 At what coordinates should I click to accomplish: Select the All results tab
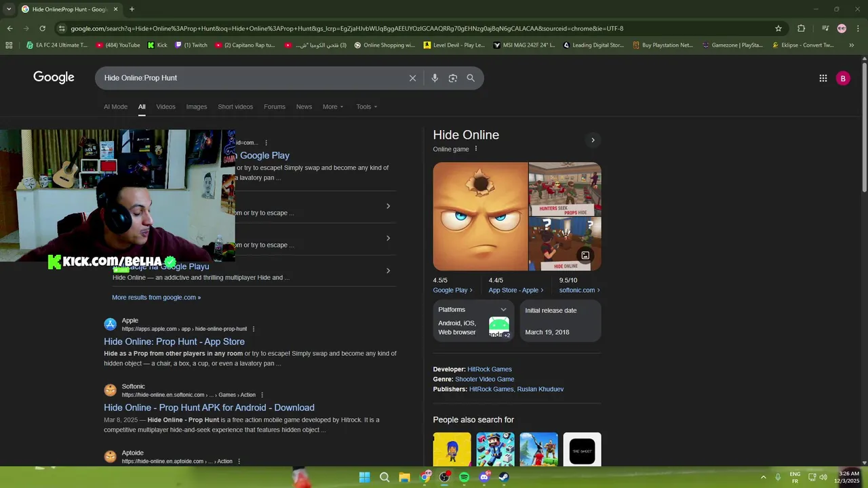click(142, 106)
